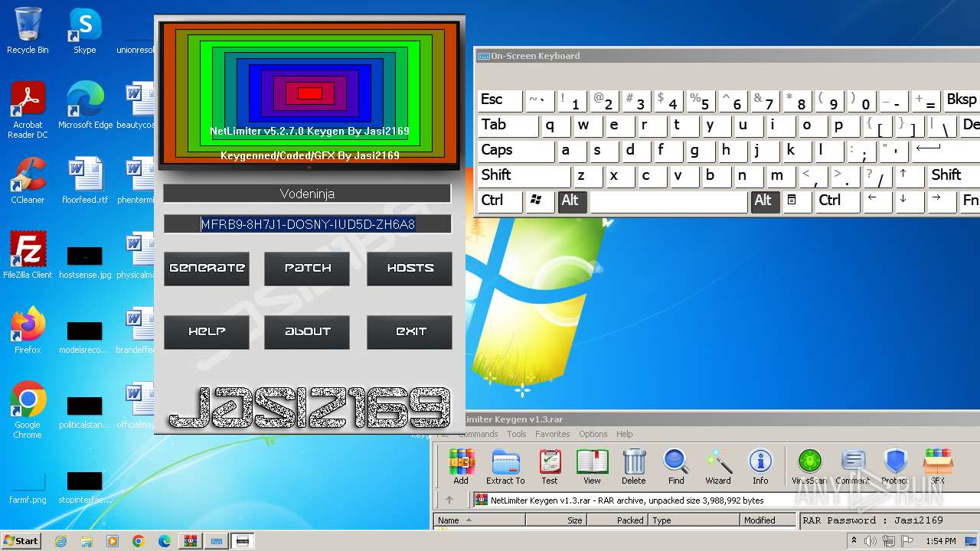Screen dimensions: 980x551
Task: Click the SFX icon in WinRAR toolbar
Action: (938, 466)
